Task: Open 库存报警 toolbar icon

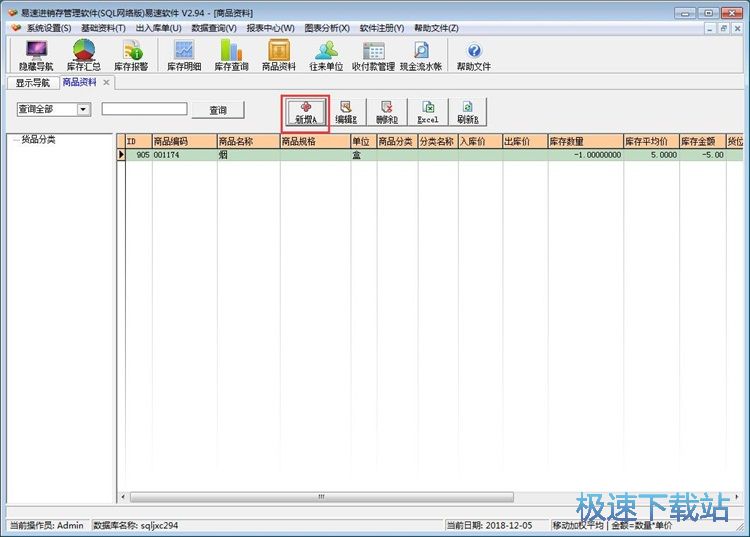Action: click(131, 55)
